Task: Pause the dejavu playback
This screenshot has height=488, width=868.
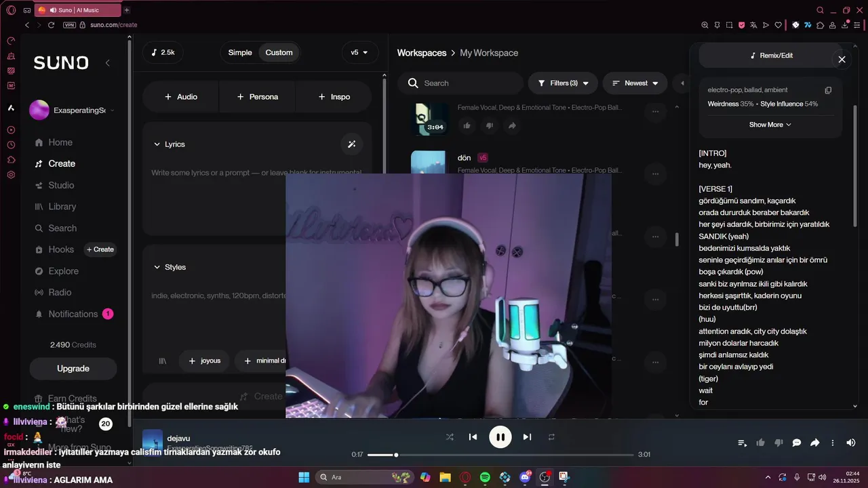Action: pyautogui.click(x=500, y=437)
